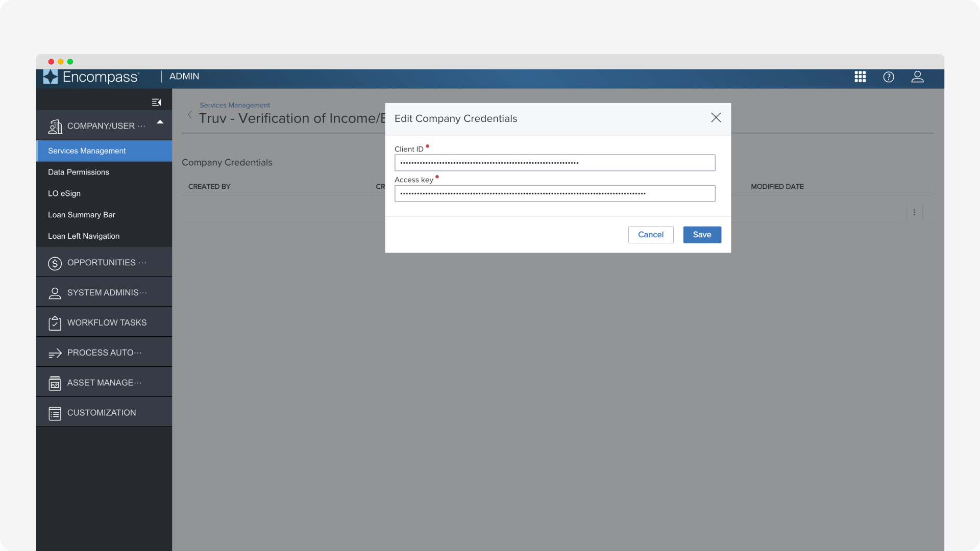
Task: Click the Workflow Tasks clipboard icon
Action: [55, 323]
